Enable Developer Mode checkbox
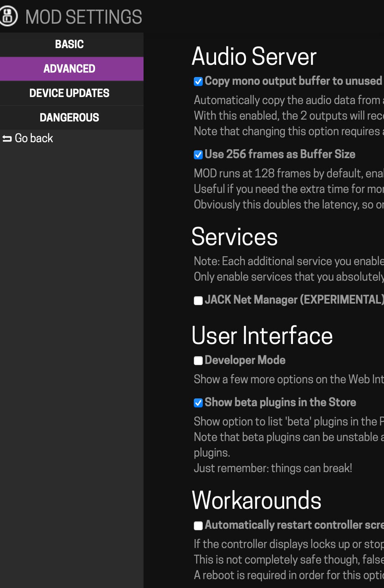 198,361
